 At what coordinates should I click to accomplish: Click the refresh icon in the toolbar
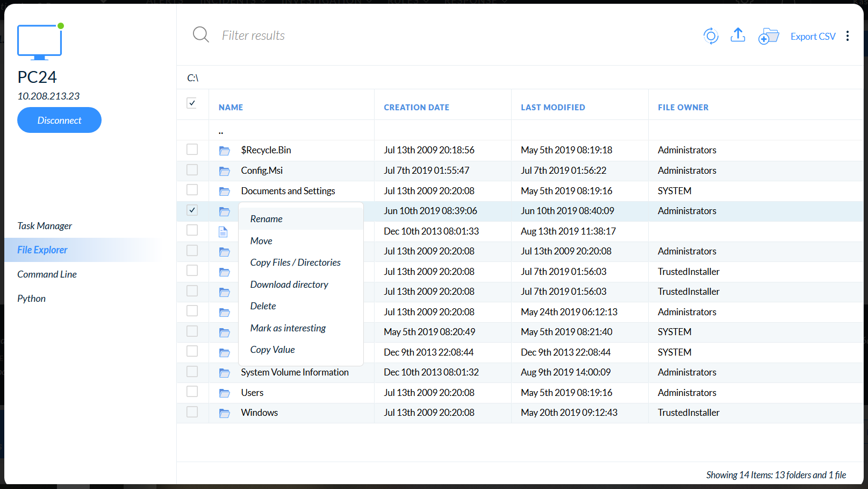click(x=711, y=36)
